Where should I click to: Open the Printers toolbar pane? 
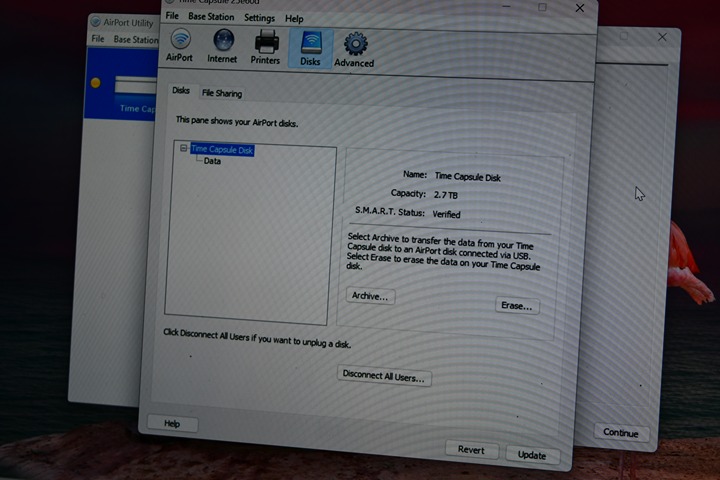[x=265, y=47]
